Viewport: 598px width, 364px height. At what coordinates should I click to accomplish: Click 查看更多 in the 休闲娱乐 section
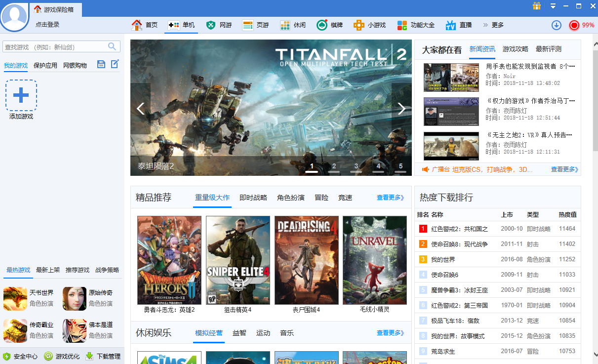coord(390,333)
